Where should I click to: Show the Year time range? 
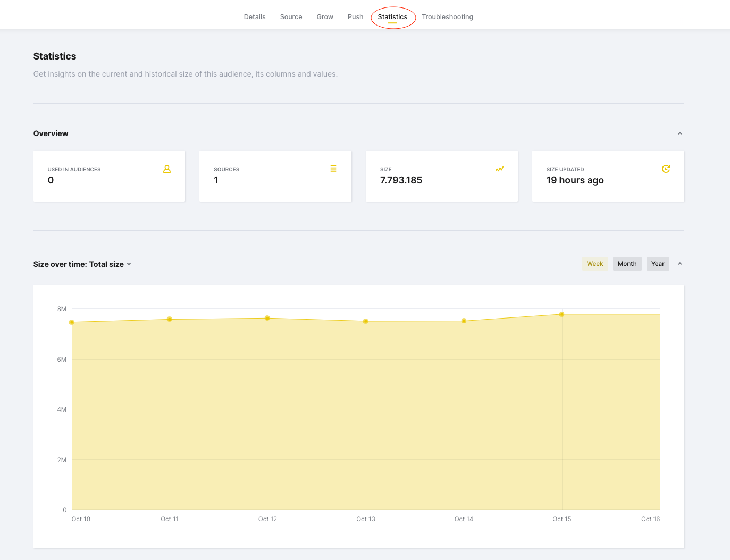click(658, 264)
